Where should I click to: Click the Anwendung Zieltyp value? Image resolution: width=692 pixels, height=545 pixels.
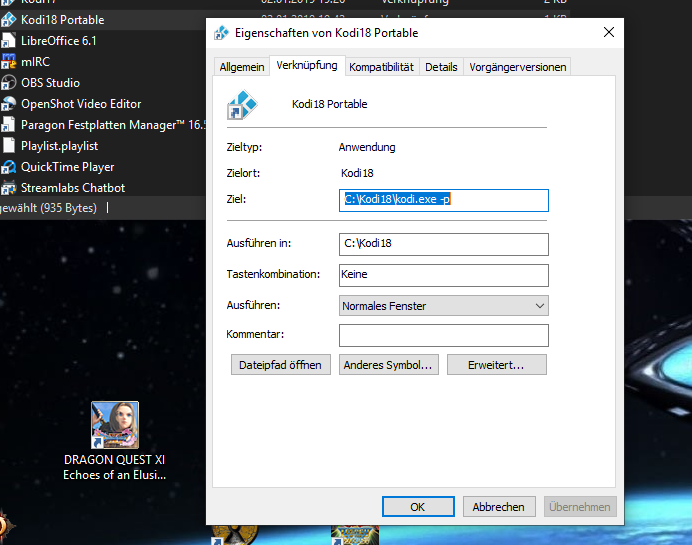click(367, 147)
